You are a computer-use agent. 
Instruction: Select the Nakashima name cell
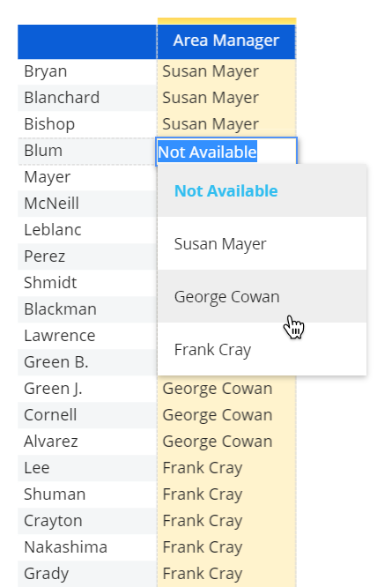click(87, 547)
